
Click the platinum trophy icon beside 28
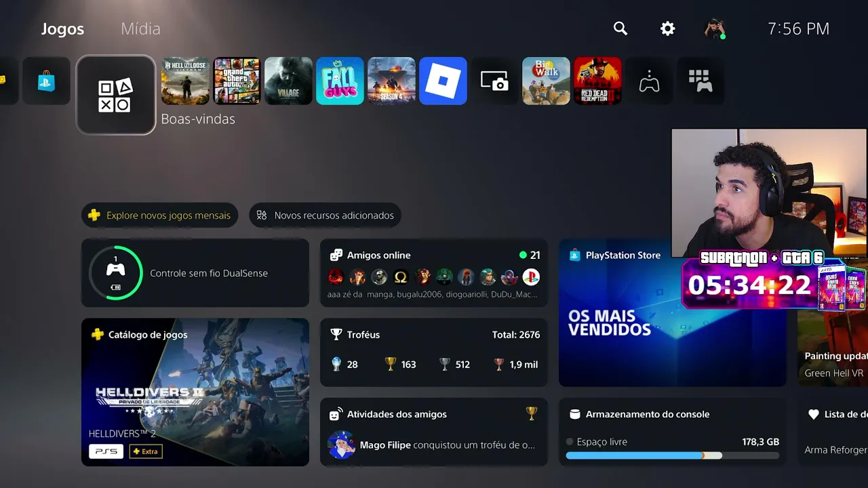pyautogui.click(x=336, y=364)
